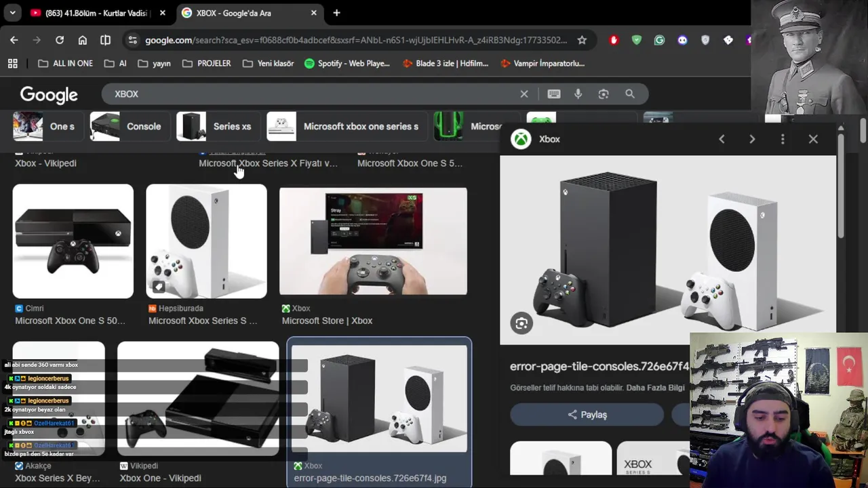Open the browser home page
Image resolution: width=868 pixels, height=488 pixels.
[x=83, y=40]
